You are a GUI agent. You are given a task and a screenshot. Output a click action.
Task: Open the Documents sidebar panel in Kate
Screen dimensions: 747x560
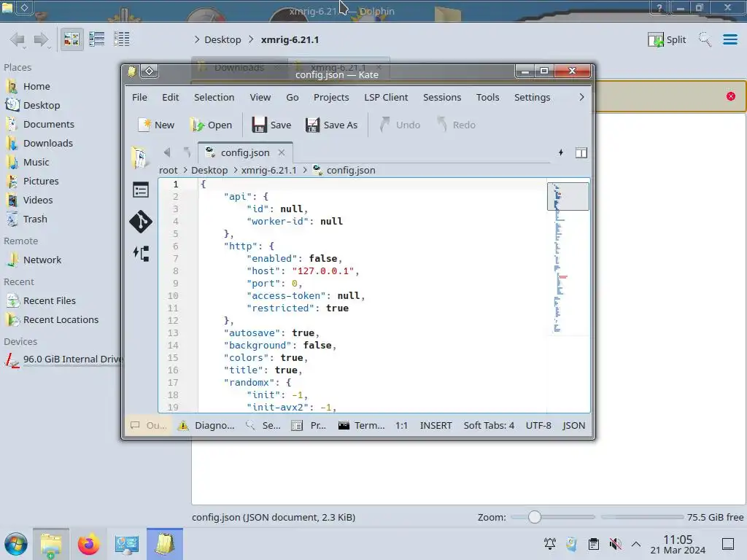tap(140, 157)
